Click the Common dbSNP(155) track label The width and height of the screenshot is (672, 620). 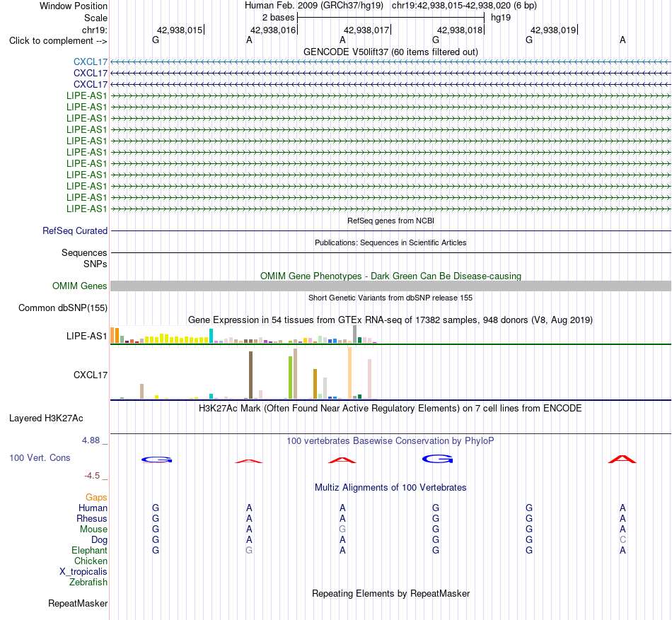[x=62, y=308]
